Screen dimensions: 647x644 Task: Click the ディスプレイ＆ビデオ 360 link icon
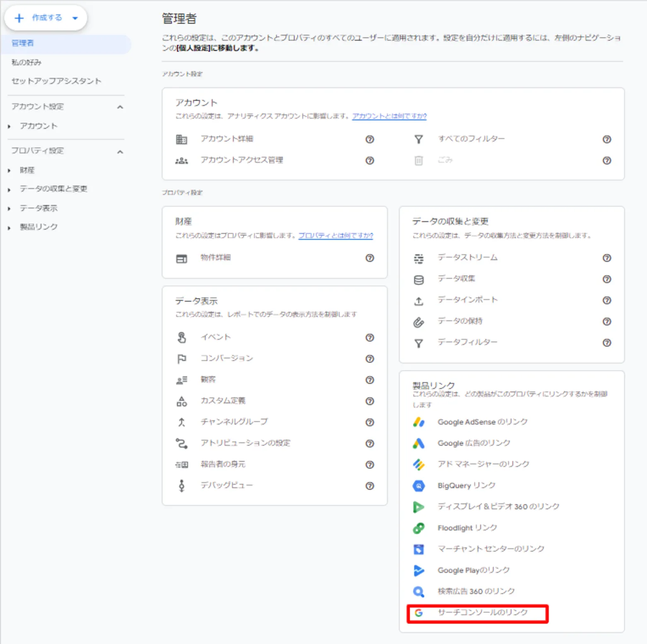point(419,506)
